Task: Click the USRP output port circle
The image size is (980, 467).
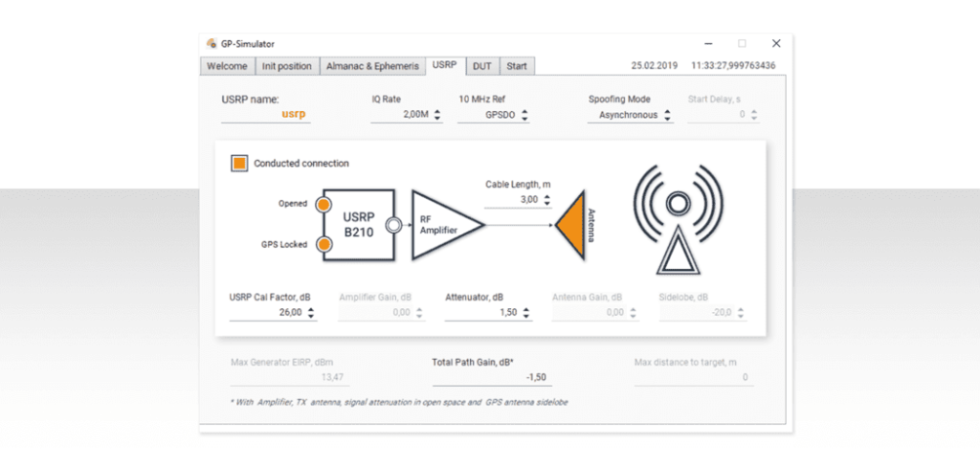Action: (392, 226)
